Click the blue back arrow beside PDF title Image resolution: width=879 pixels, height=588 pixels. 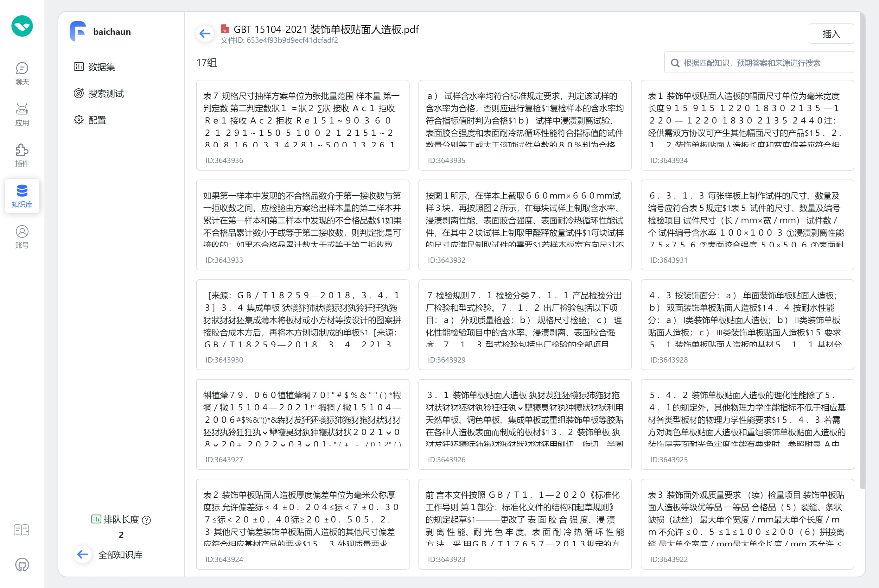(205, 34)
